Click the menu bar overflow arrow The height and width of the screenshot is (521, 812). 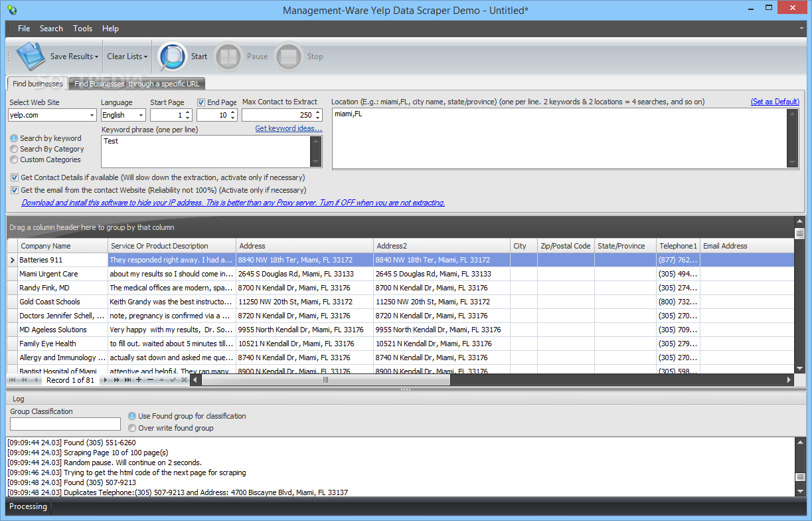coord(801,29)
